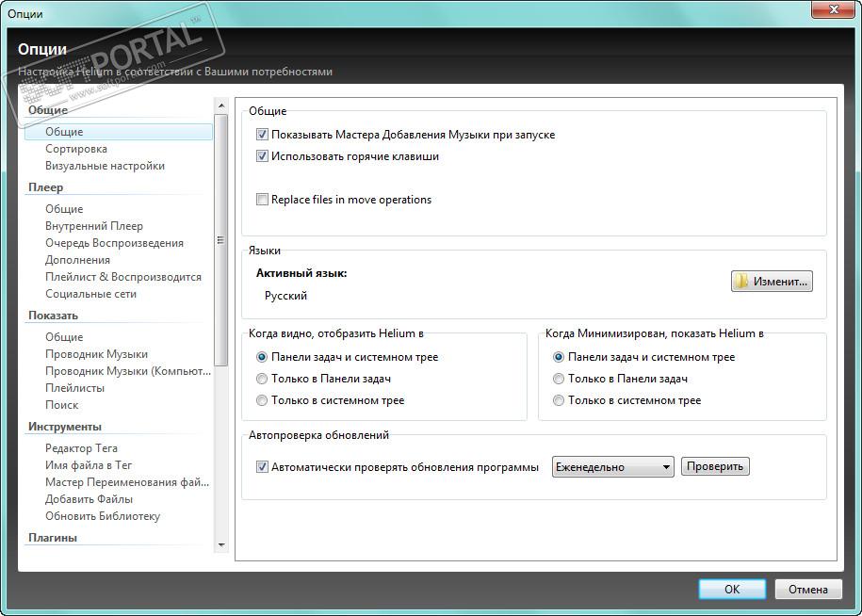Click the scroll up arrow of the category list
862x616 pixels.
pos(221,105)
